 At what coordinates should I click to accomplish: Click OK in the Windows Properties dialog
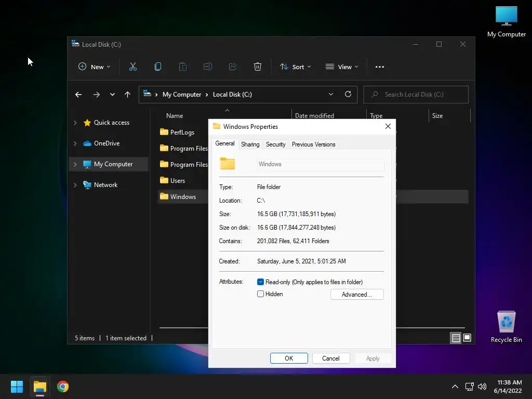click(289, 358)
